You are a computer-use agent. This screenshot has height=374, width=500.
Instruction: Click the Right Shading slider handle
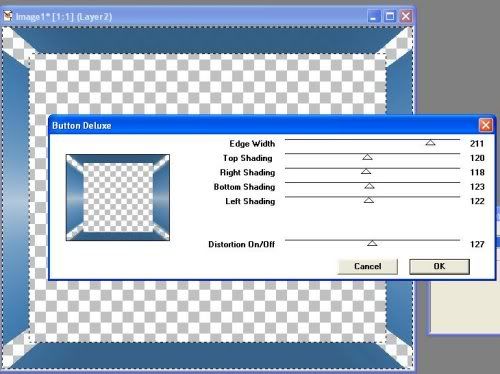366,171
